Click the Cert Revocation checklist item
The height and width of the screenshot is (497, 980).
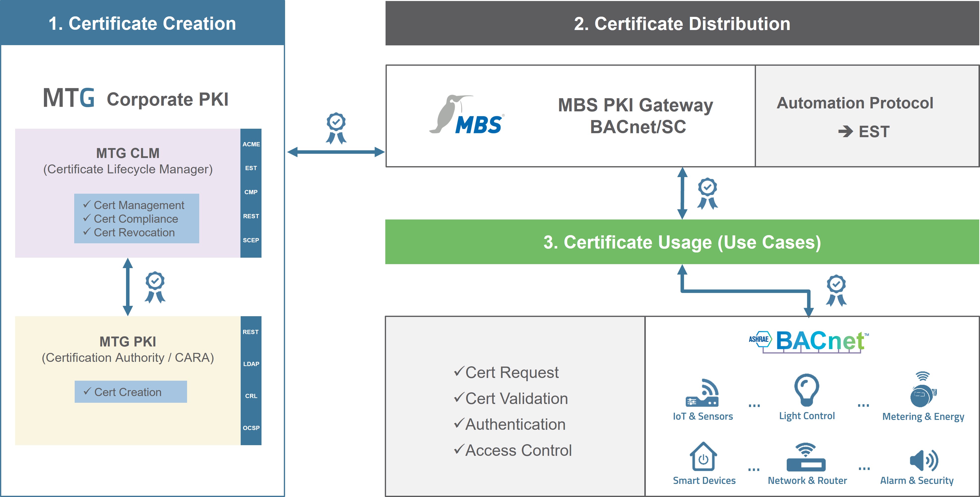(x=129, y=232)
